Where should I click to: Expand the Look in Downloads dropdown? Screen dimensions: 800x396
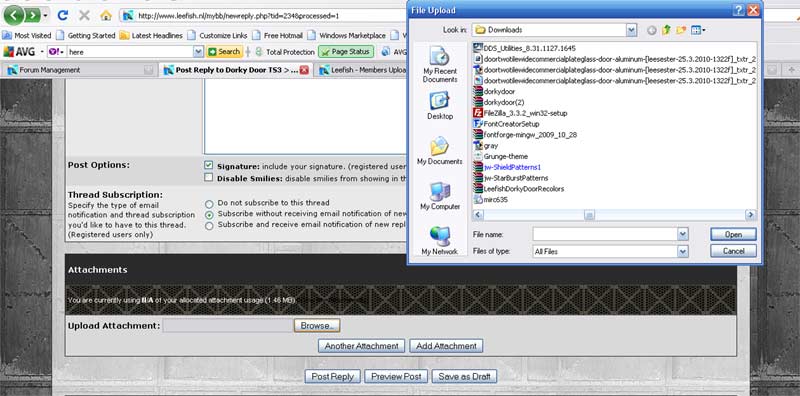click(632, 30)
